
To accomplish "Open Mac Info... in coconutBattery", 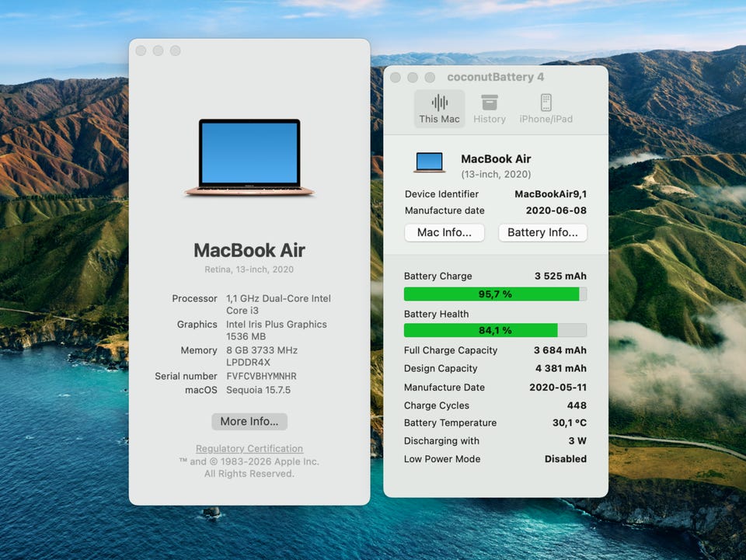I will click(x=444, y=232).
